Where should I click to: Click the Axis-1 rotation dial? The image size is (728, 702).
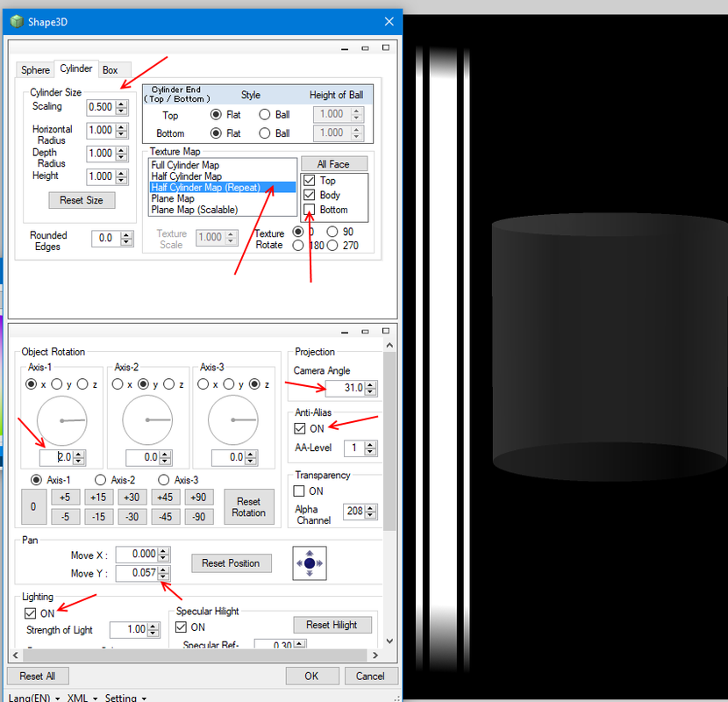(x=61, y=420)
